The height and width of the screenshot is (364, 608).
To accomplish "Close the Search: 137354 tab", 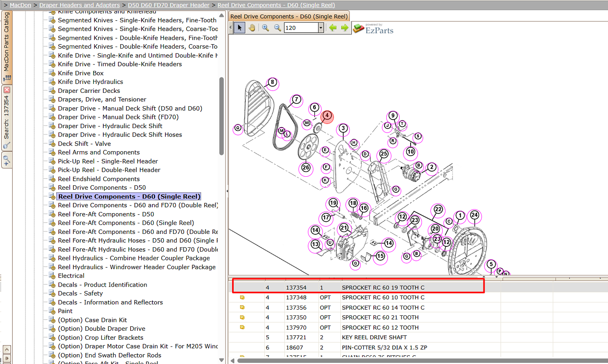I will (6, 90).
